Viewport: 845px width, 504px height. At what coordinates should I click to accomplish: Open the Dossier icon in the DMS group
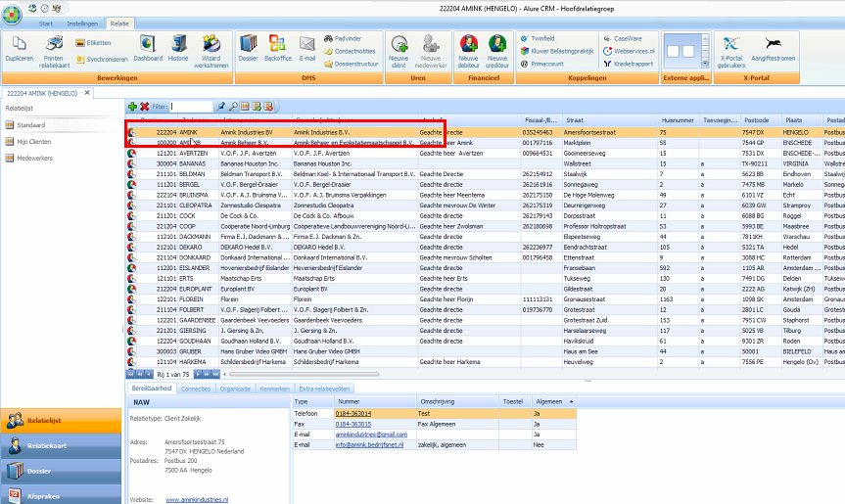click(248, 50)
